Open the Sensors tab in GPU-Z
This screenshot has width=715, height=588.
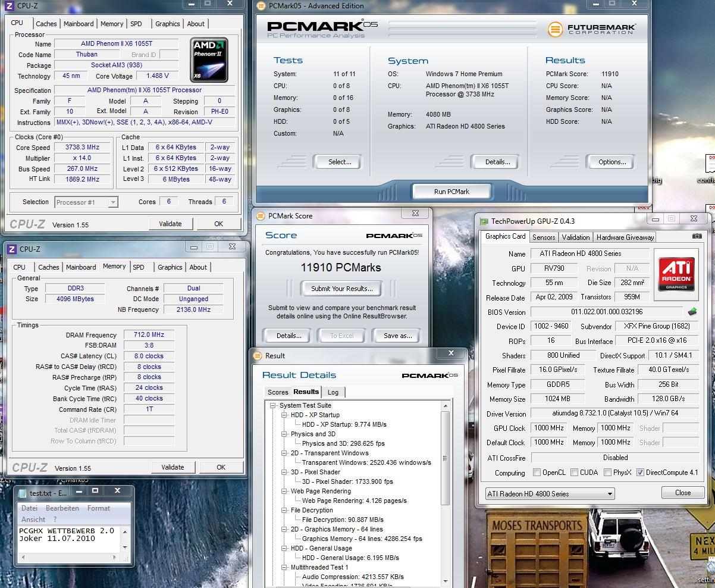point(544,237)
